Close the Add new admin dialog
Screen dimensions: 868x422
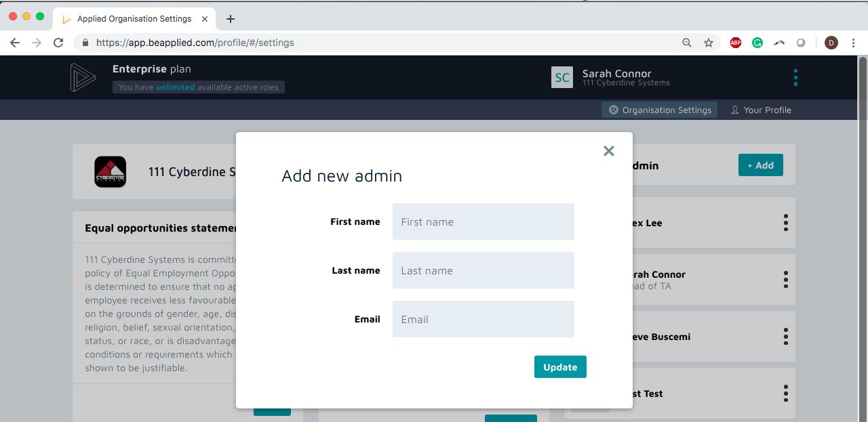click(x=608, y=151)
